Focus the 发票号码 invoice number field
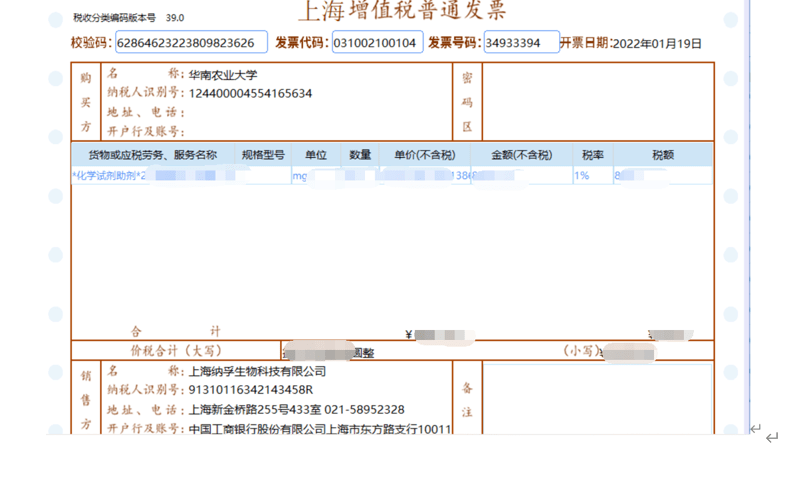The height and width of the screenshot is (487, 789). coord(520,42)
